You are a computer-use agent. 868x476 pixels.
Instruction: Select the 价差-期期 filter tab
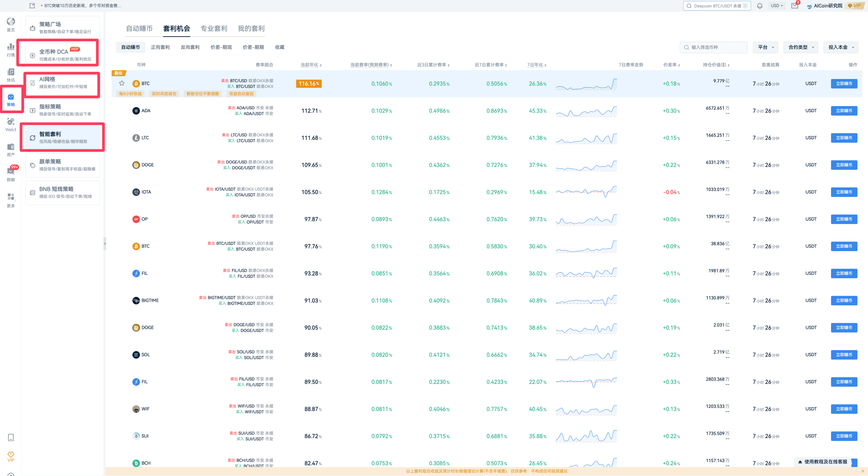click(253, 47)
